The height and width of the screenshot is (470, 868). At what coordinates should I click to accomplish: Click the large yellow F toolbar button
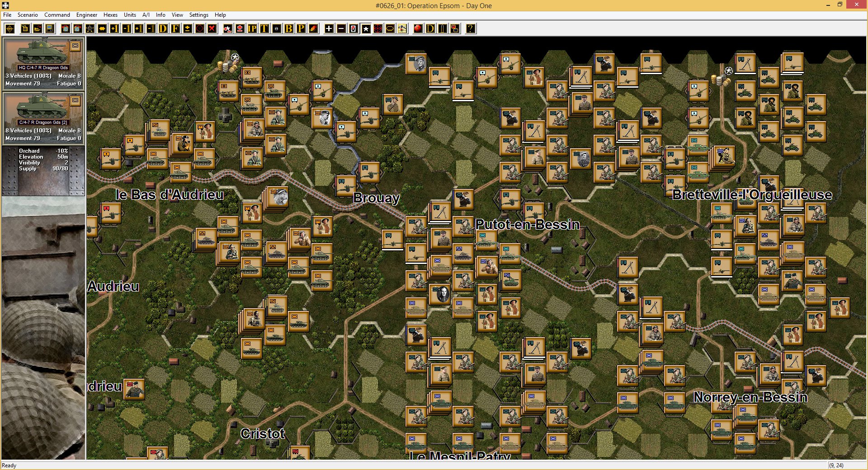pos(175,29)
